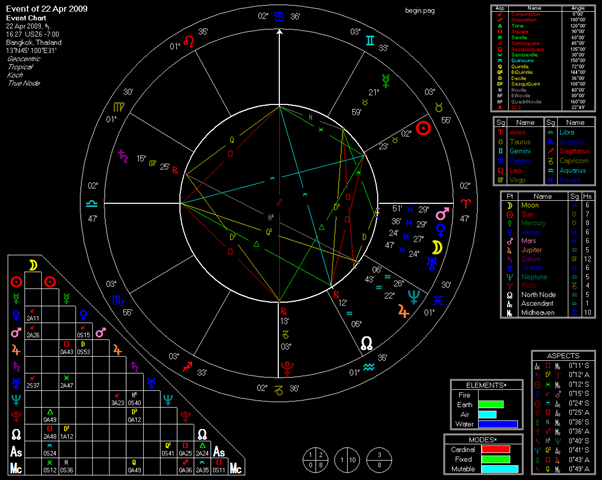
Task: Select the cyan Gemini sign on the outer ring
Action: [x=370, y=40]
